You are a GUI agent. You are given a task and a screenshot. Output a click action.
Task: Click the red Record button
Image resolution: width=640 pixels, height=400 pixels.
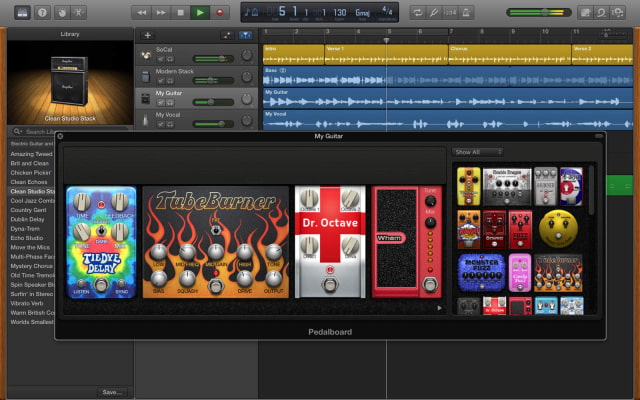[x=221, y=12]
